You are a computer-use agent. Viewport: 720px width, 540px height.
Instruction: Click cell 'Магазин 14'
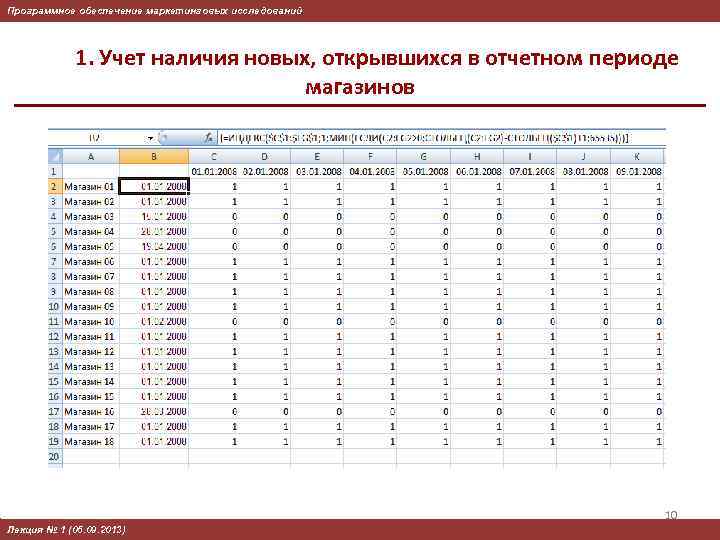coord(90,382)
